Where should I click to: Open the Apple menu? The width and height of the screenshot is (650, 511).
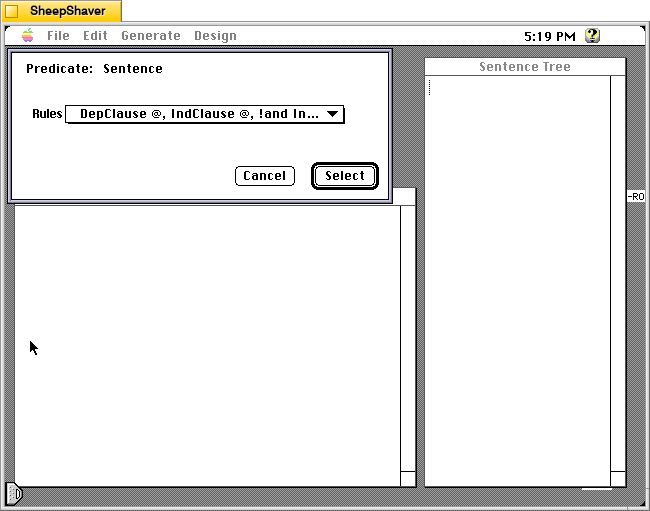coord(28,36)
